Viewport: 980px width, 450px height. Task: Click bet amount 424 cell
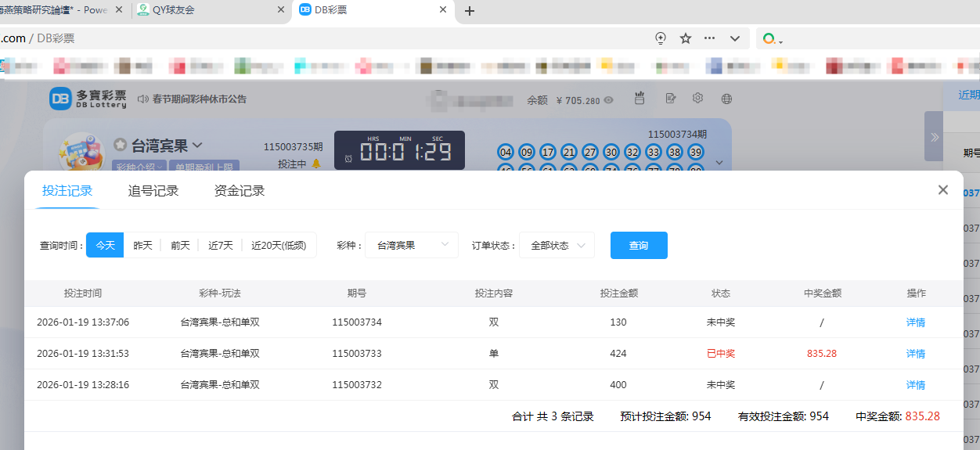click(x=618, y=354)
